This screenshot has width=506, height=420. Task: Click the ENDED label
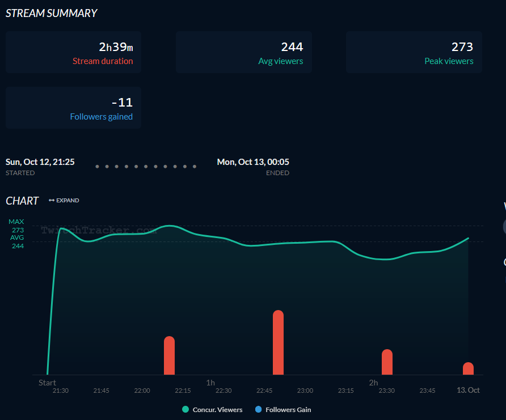[x=277, y=173]
